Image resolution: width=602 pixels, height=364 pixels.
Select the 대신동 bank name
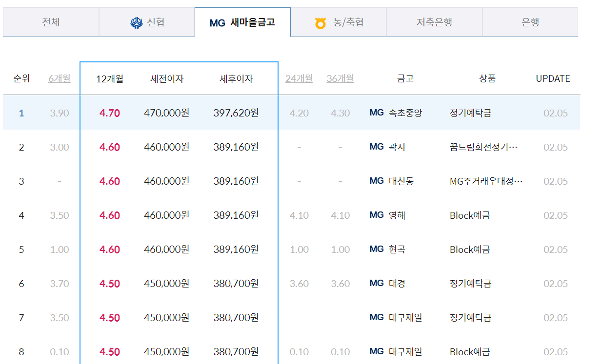401,181
